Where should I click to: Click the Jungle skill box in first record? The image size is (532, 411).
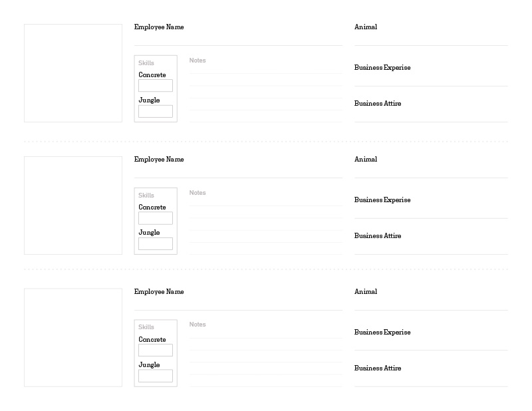click(x=156, y=111)
